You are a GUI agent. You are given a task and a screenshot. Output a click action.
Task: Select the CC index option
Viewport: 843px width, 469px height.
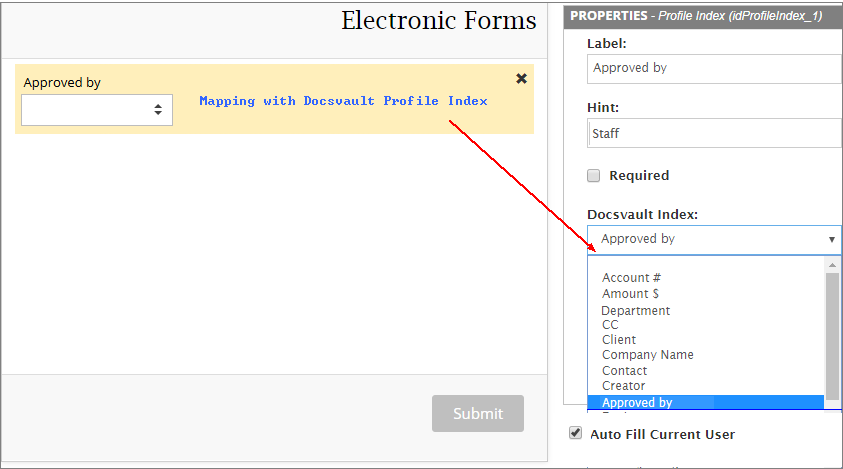(610, 325)
